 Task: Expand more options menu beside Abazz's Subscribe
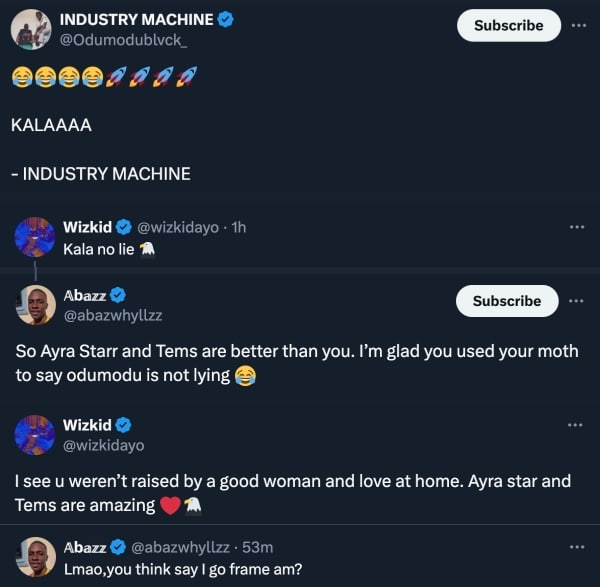(577, 301)
